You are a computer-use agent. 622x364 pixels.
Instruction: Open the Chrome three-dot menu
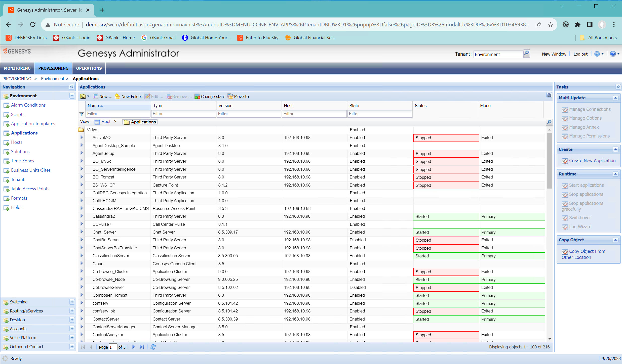click(614, 24)
